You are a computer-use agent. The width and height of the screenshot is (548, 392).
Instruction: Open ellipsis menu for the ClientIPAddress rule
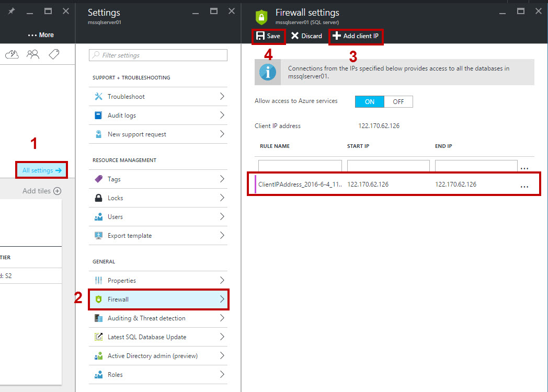tap(524, 187)
